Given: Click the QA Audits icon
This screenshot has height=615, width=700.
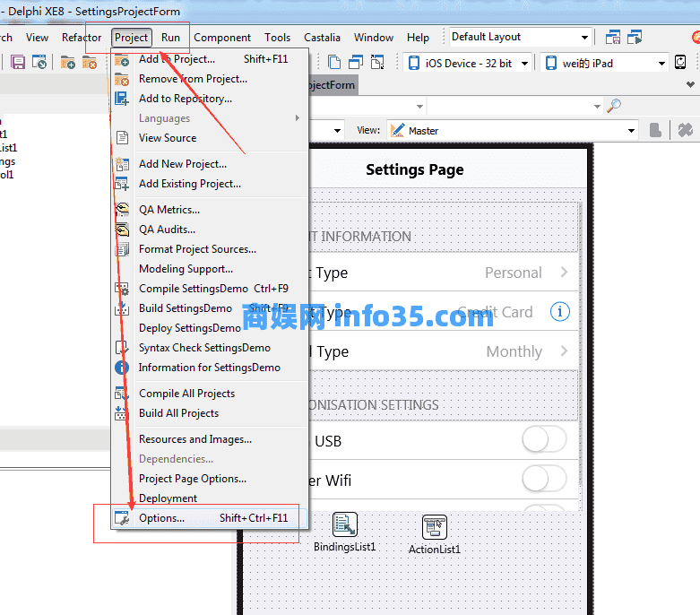Looking at the screenshot, I should [x=122, y=230].
